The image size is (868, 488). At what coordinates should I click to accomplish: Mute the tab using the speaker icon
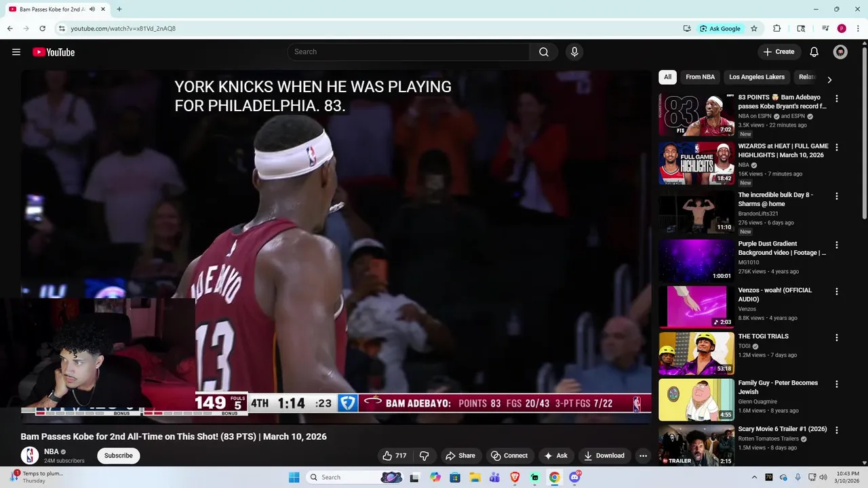click(x=92, y=9)
